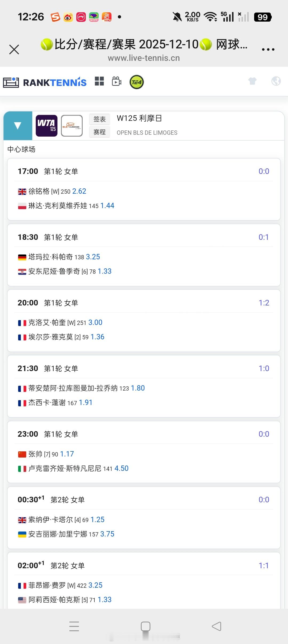This screenshot has height=644, width=288.
Task: Tap the Android home navigation button
Action: click(146, 626)
